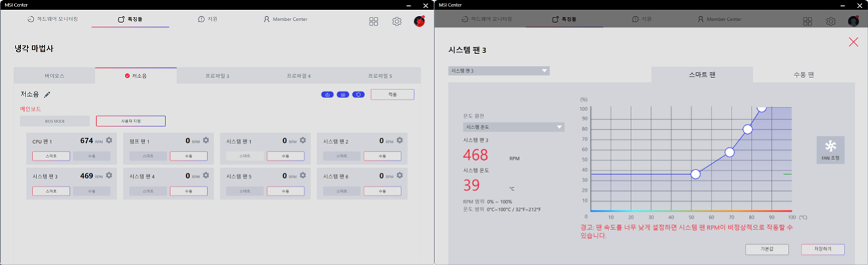
Task: Click the 674 RPM value for CPU 팬 1
Action: pyautogui.click(x=86, y=141)
